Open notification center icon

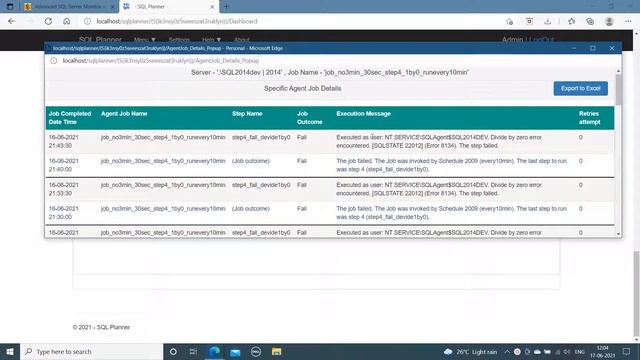click(x=626, y=351)
